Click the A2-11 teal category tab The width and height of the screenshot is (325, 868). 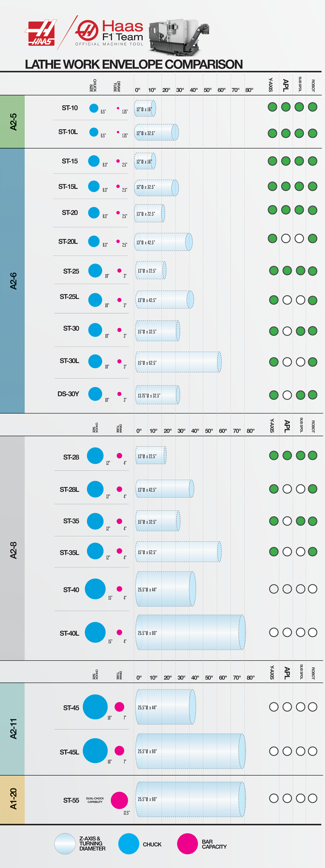tap(12, 728)
